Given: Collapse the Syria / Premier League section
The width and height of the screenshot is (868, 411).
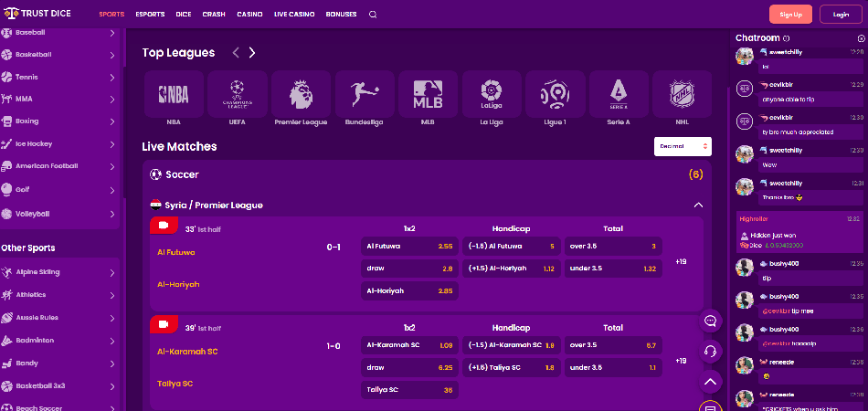Looking at the screenshot, I should (x=698, y=205).
